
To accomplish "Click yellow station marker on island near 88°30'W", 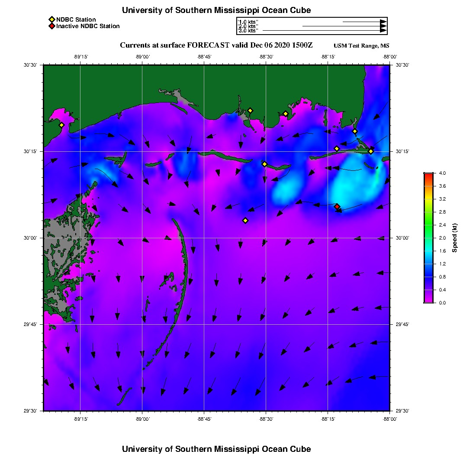I will 264,164.
